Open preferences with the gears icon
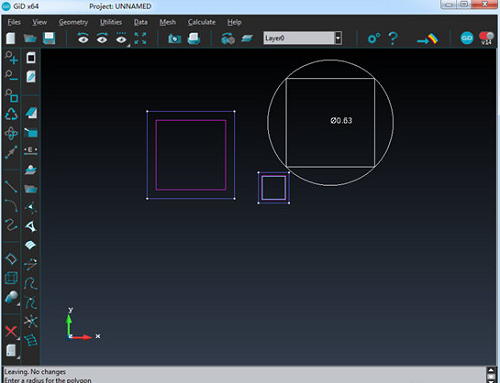Screen dimensions: 500x383 tap(374, 38)
